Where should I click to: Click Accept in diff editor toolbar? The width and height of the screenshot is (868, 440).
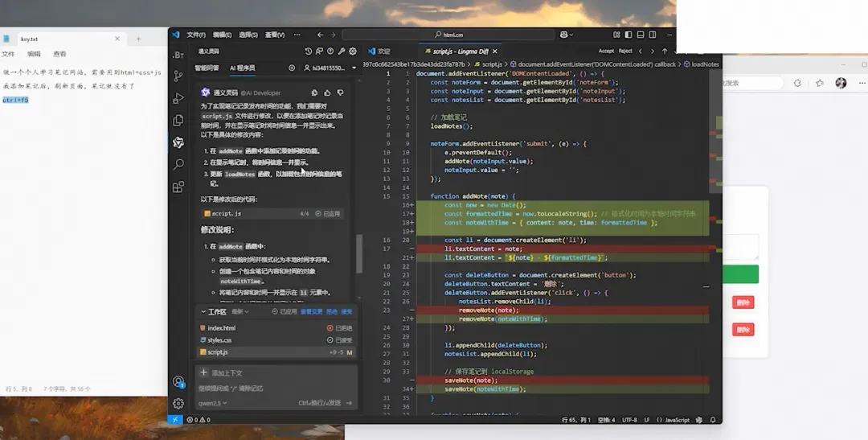click(606, 51)
